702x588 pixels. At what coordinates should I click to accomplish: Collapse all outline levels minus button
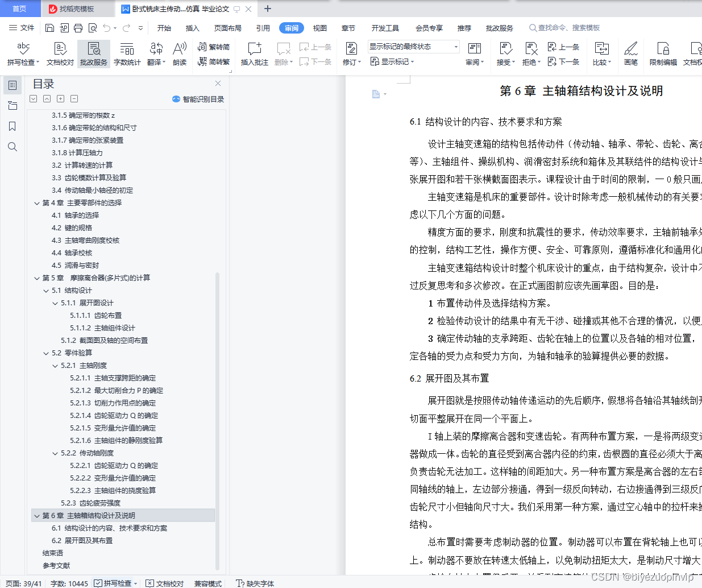click(74, 99)
